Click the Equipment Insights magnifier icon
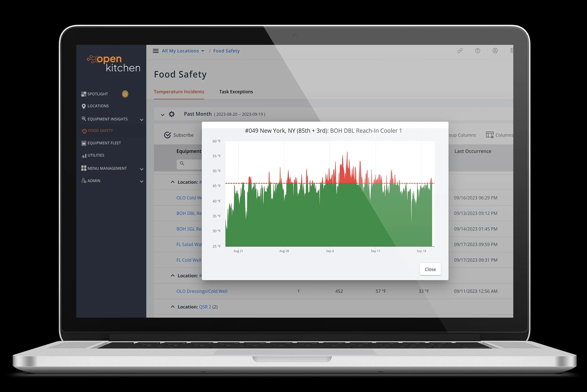Screen dimensions: 587x392 click(x=84, y=119)
